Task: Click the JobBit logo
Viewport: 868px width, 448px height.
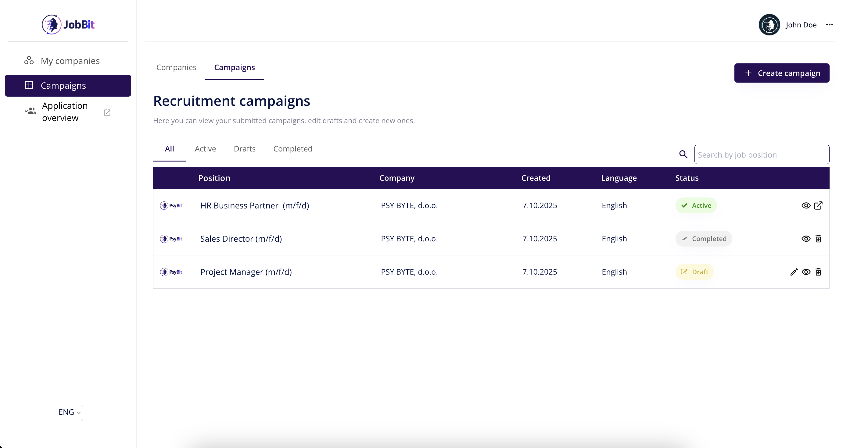Action: 68,24
